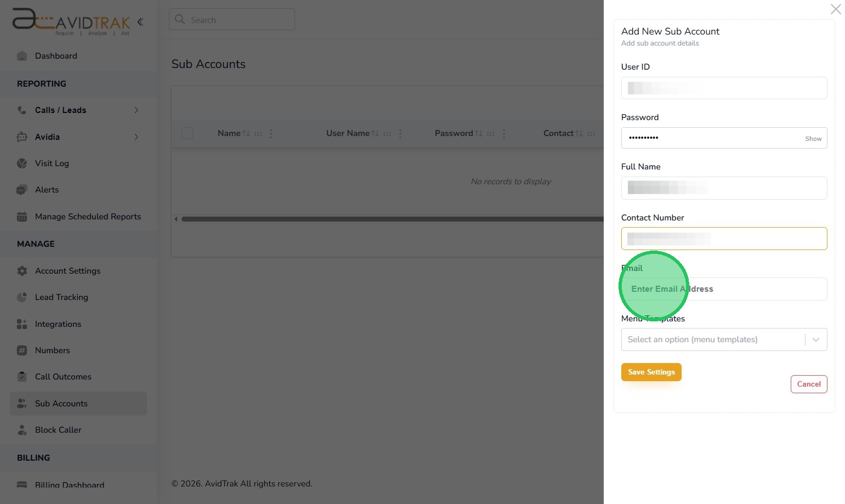Expand the Avidia submenu

point(136,137)
